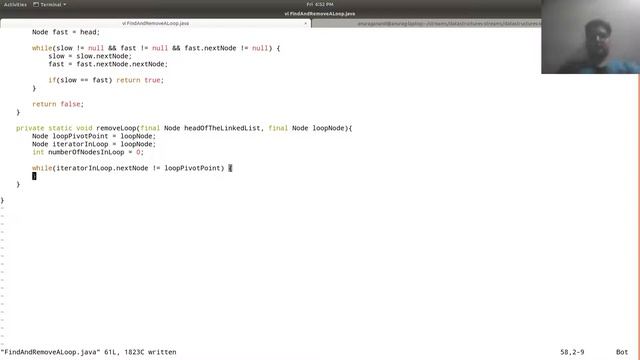
Task: Switch to the second terminal tab
Action: (x=427, y=24)
